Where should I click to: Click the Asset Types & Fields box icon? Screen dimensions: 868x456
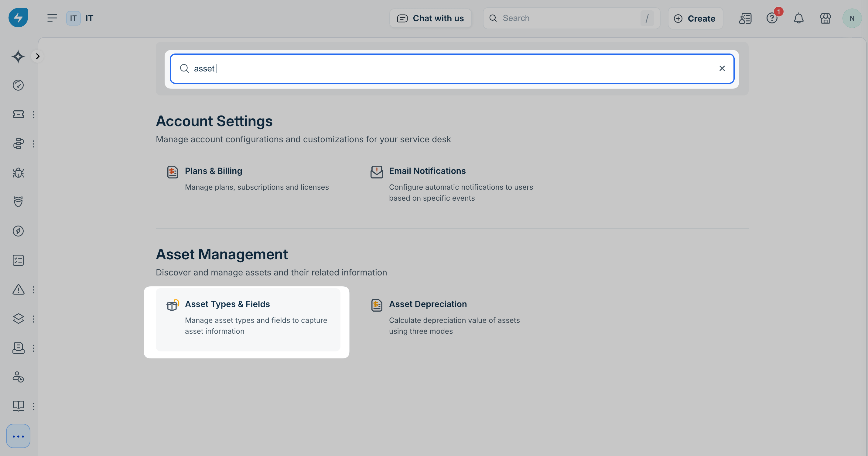[x=173, y=305]
